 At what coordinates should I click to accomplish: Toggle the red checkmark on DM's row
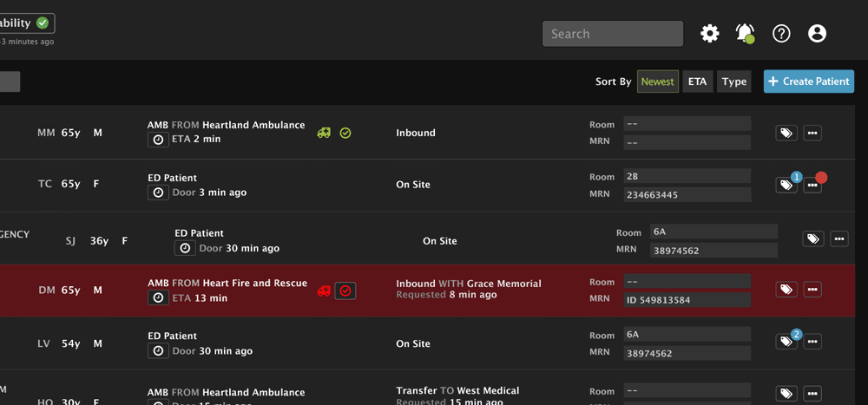[345, 291]
